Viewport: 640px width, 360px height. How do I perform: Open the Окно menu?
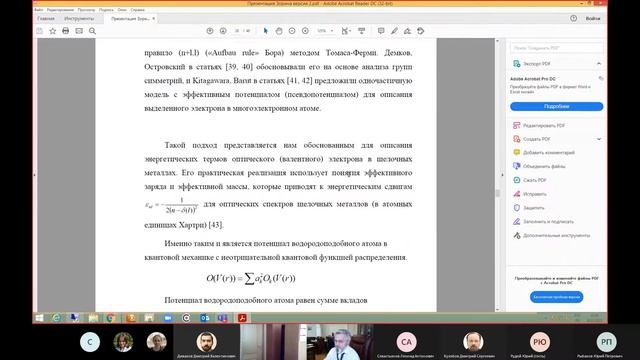click(122, 10)
